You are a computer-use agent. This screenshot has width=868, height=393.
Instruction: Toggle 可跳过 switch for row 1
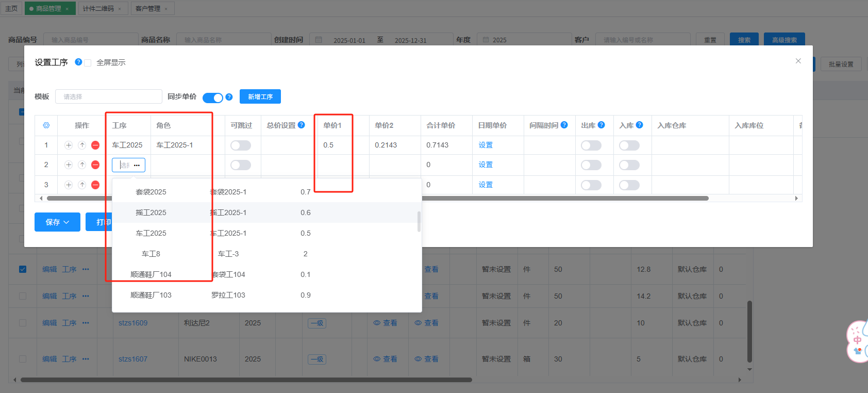241,145
